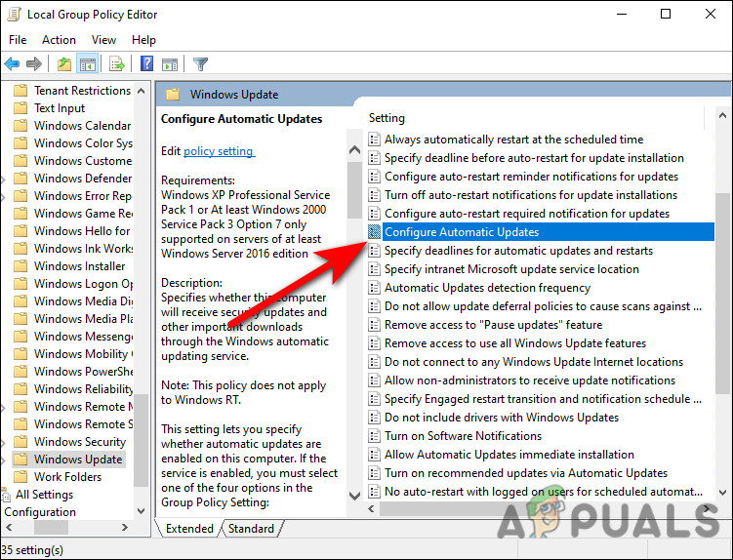Screen dimensions: 733x560
Task: Expand the Windows Security tree node
Action: pos(3,443)
